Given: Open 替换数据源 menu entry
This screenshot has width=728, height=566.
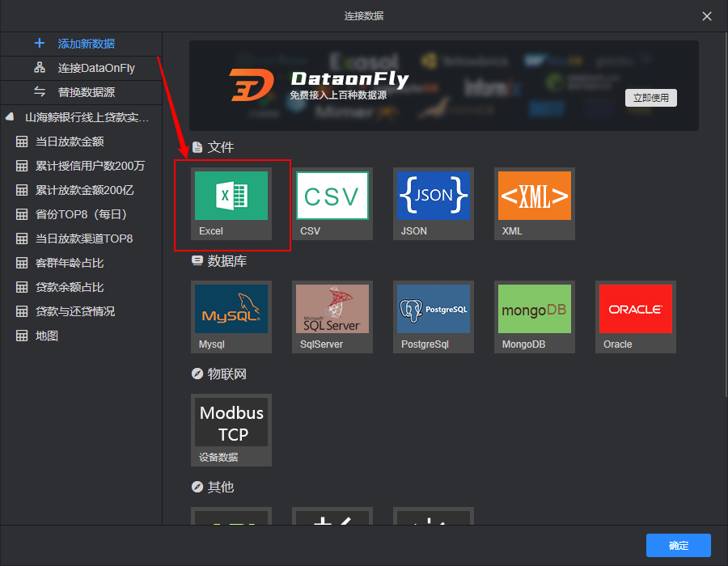Looking at the screenshot, I should [x=81, y=92].
